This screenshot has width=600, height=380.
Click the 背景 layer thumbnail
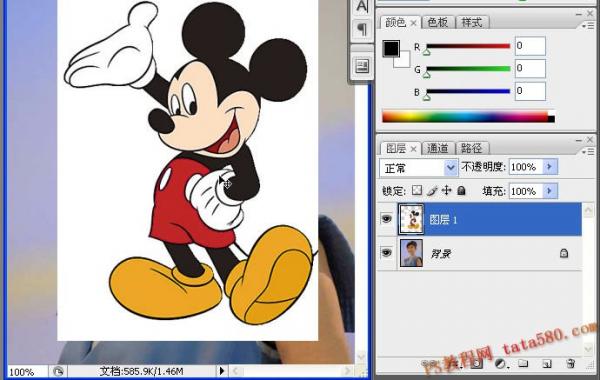[411, 253]
